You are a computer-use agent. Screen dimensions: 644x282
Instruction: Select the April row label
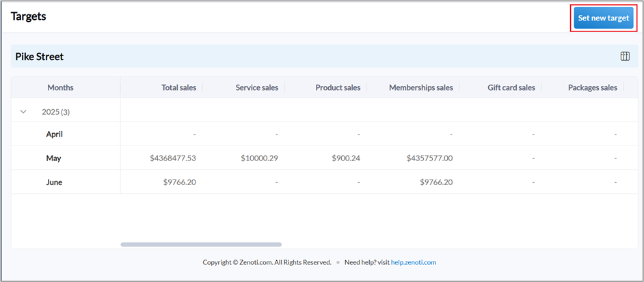coord(54,135)
